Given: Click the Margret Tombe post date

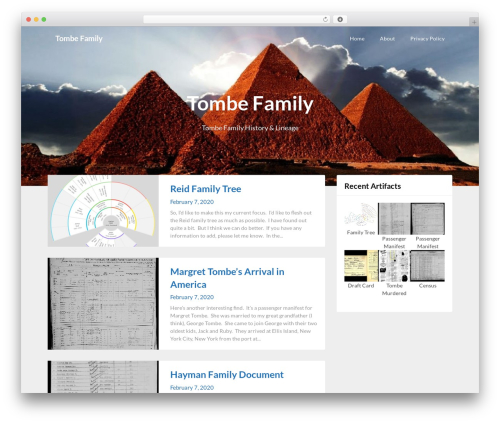Looking at the screenshot, I should click(192, 297).
